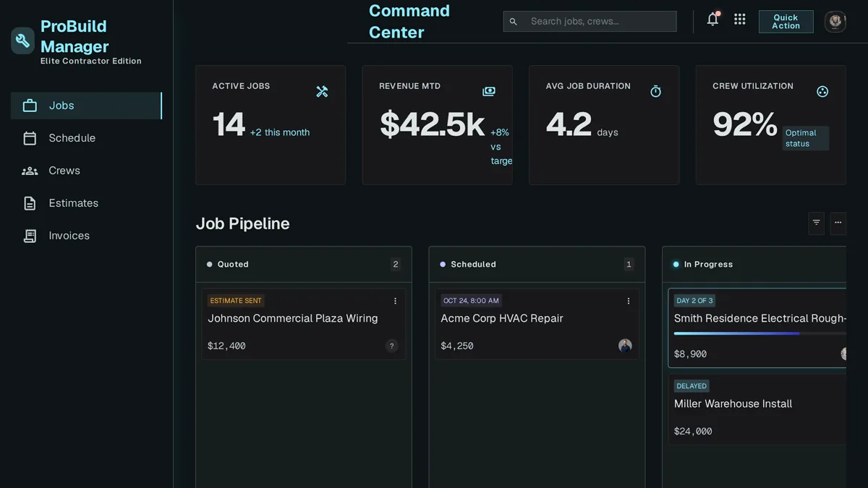Click the Quoted column header
The height and width of the screenshot is (488, 868).
pos(304,265)
